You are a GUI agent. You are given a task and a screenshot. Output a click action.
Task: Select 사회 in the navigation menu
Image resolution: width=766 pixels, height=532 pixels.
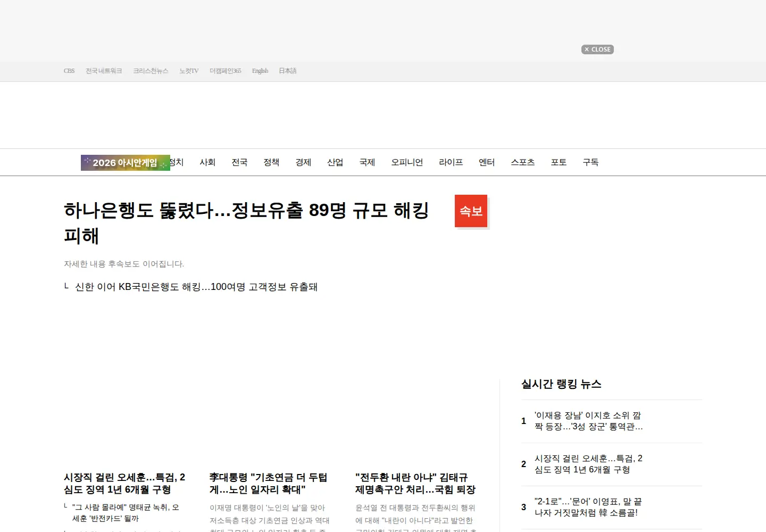(x=207, y=162)
